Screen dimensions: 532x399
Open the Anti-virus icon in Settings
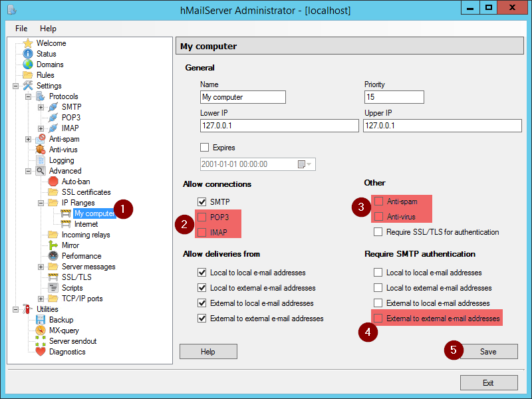(x=41, y=150)
